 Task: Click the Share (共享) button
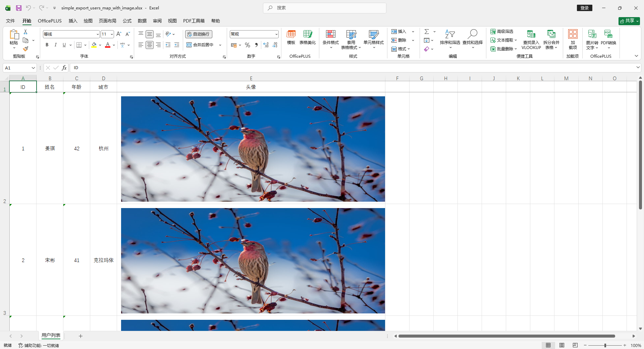629,21
